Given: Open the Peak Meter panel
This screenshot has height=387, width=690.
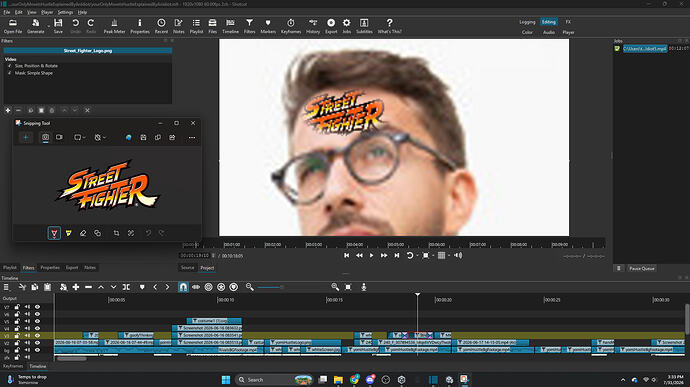Looking at the screenshot, I should coord(114,26).
